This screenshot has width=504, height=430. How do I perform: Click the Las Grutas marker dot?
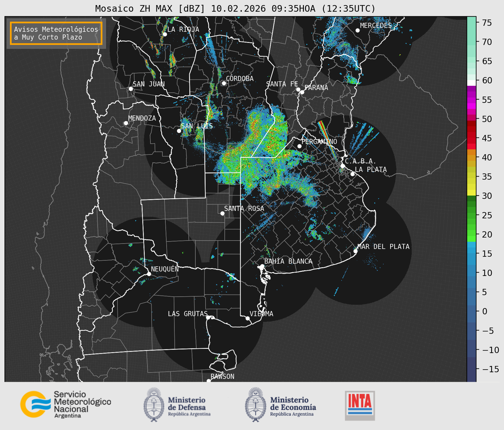coord(208,317)
